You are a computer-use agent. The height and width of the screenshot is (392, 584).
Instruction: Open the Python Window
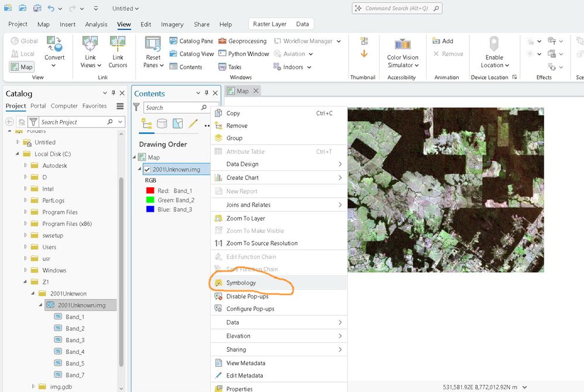[x=243, y=54]
